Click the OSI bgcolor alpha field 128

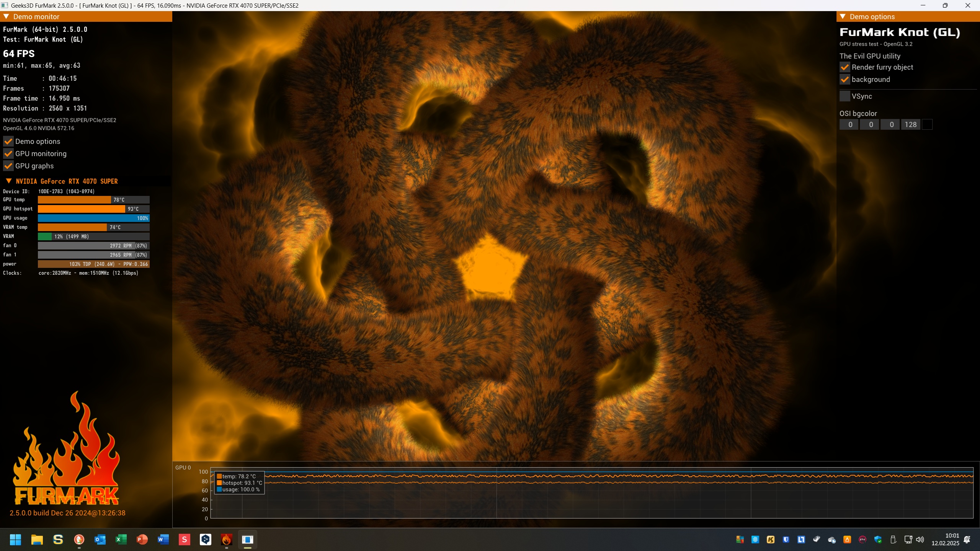[x=910, y=124]
